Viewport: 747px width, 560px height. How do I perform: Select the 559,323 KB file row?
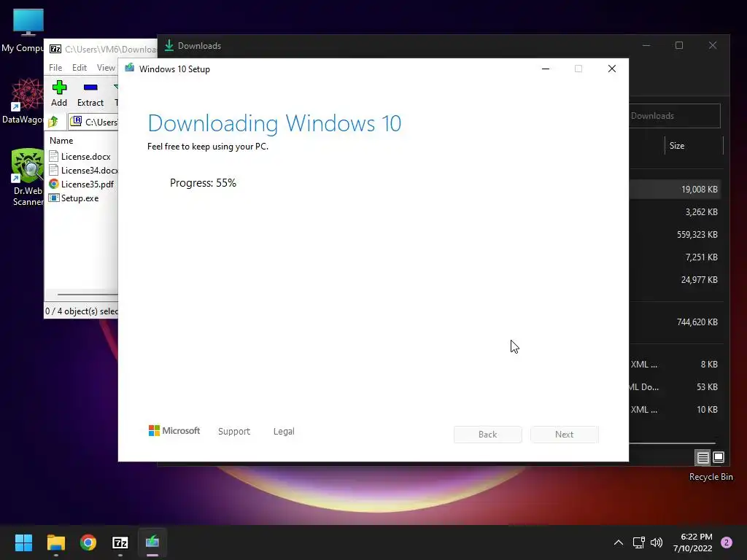[674, 234]
